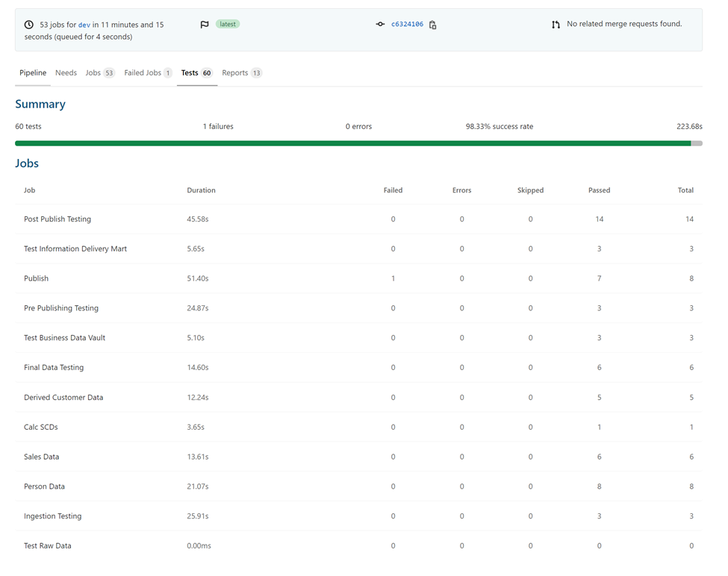Open Derived Customer Data job
This screenshot has width=728, height=576.
coord(358,398)
